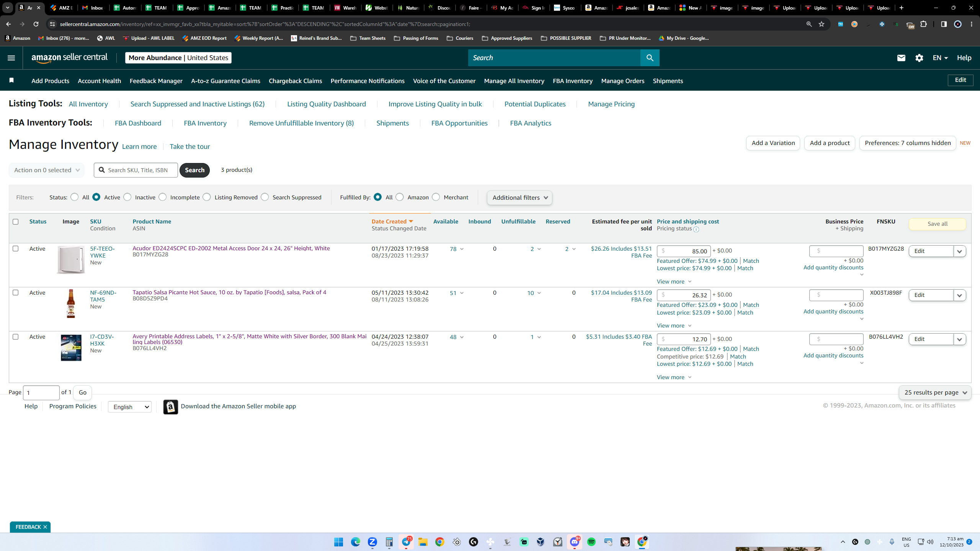Select the Avery Address Labels row checkbox
This screenshot has height=551, width=980.
(x=16, y=337)
